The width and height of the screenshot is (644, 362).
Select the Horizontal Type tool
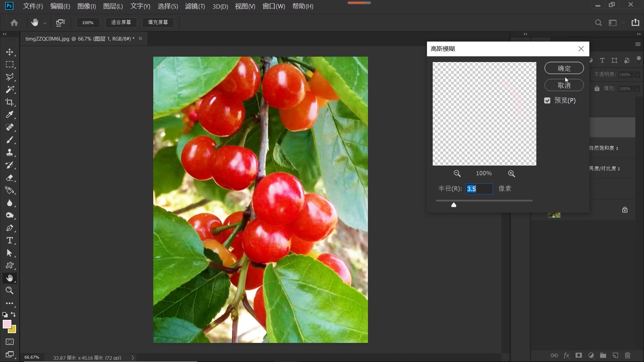point(9,240)
